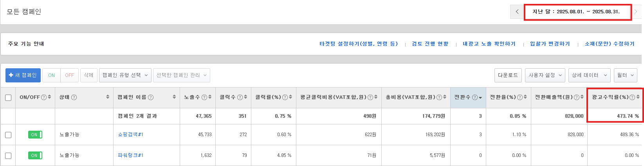
Task: Open the 필터 menu
Action: tap(626, 75)
